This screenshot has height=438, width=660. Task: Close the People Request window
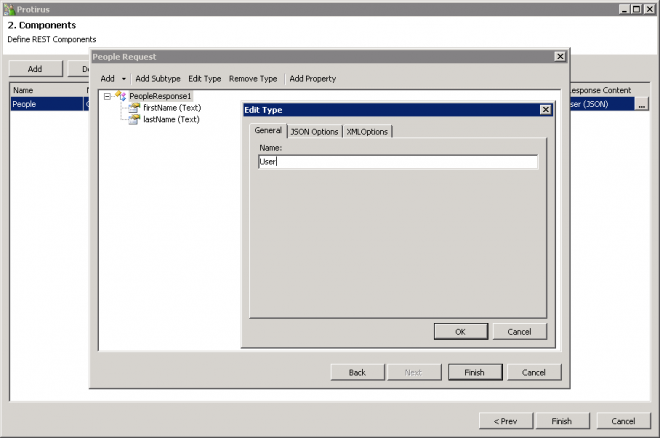[x=560, y=56]
